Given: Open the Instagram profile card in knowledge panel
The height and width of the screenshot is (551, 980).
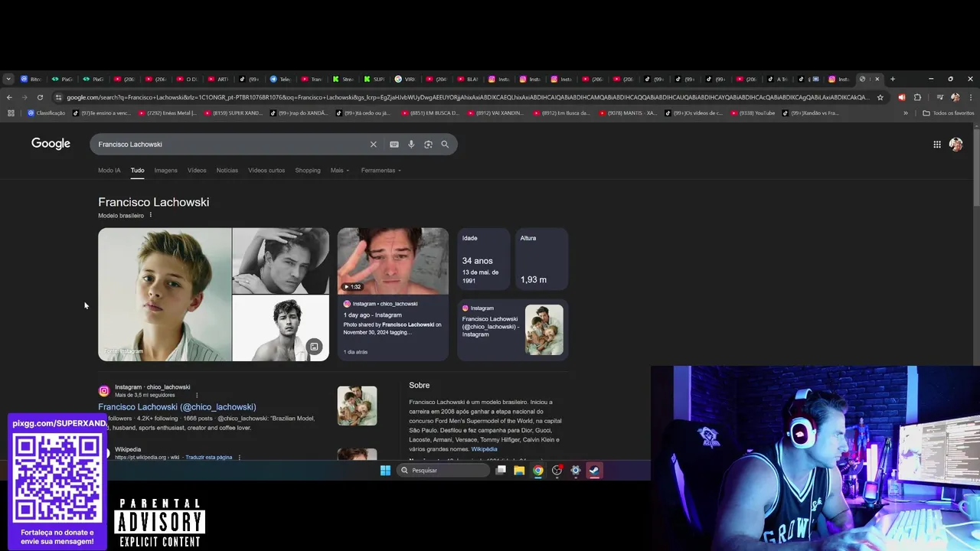Looking at the screenshot, I should pos(513,330).
